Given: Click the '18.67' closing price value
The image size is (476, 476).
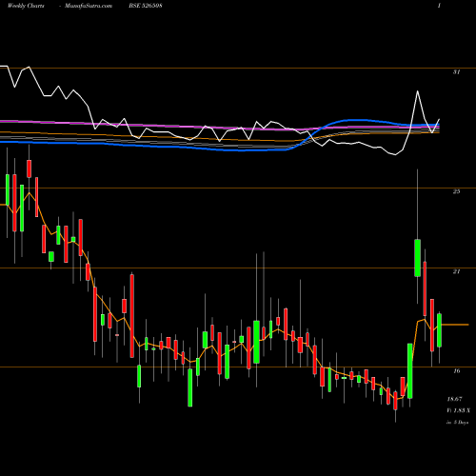Looking at the screenshot, I should [454, 399].
